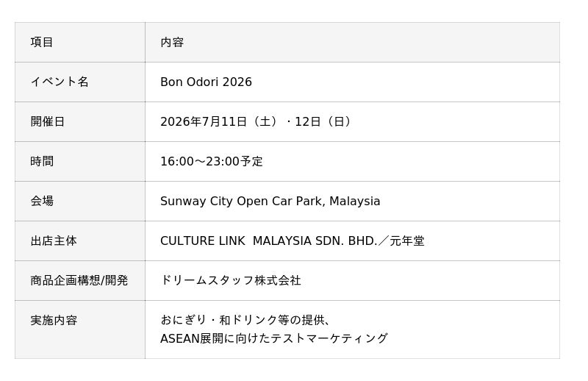The width and height of the screenshot is (588, 381).
Task: Click the 項目 header cell
Action: pos(80,42)
